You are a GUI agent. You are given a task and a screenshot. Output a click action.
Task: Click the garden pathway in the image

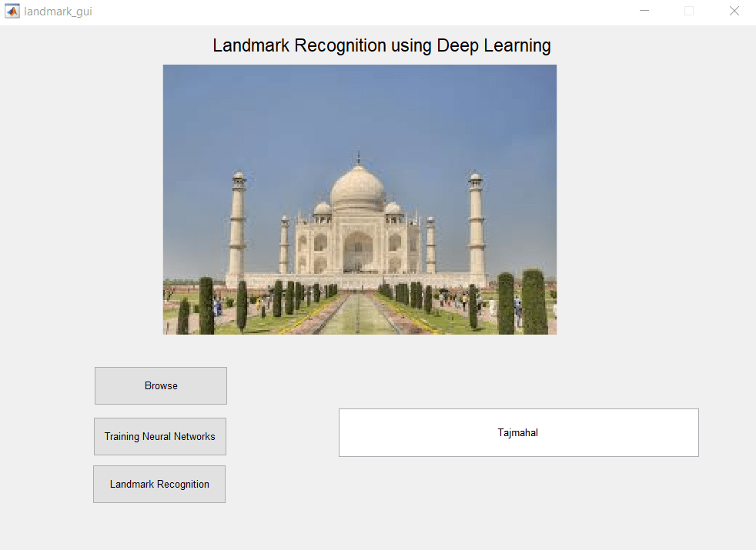359,315
